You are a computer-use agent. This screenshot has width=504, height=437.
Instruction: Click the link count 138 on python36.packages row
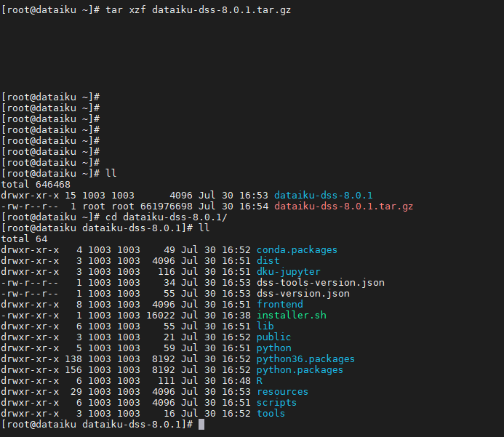(x=73, y=359)
